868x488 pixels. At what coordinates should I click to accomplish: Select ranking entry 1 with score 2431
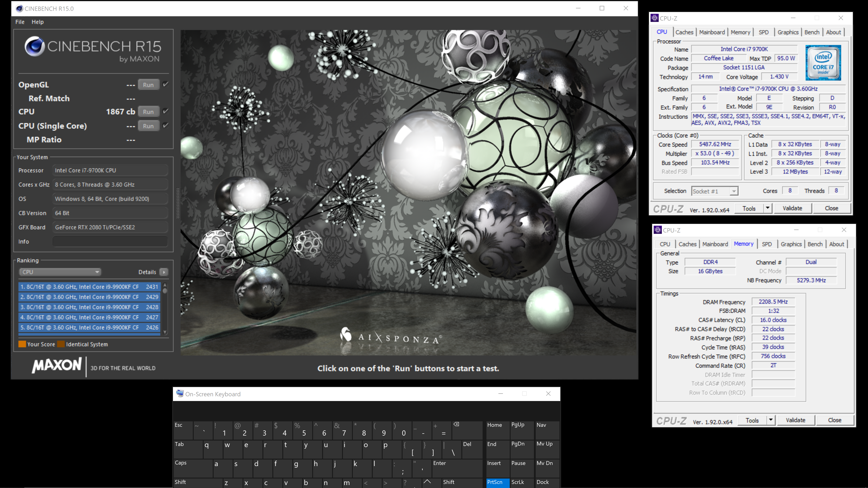pos(89,287)
